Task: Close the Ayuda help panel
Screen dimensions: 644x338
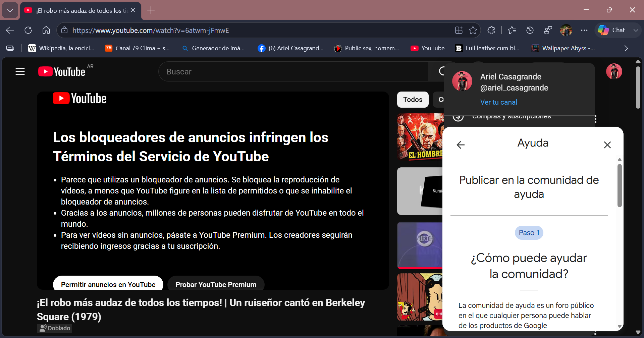Action: coord(607,145)
